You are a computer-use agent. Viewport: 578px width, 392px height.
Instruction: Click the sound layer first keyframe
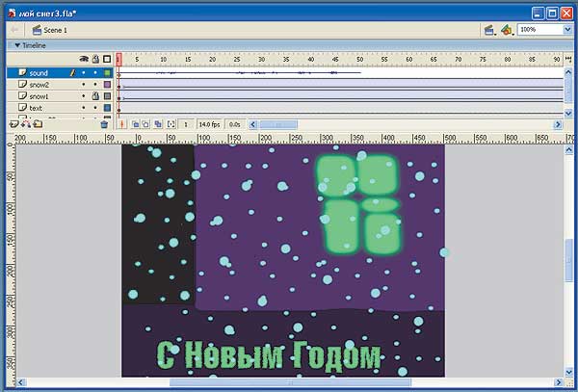(118, 73)
